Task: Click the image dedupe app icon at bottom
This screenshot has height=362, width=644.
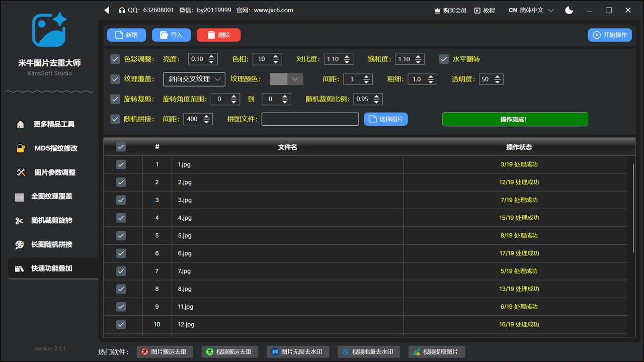Action: coord(145,352)
